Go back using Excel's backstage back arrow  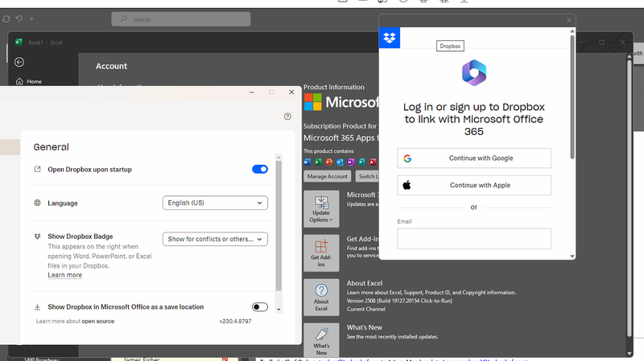(x=19, y=62)
